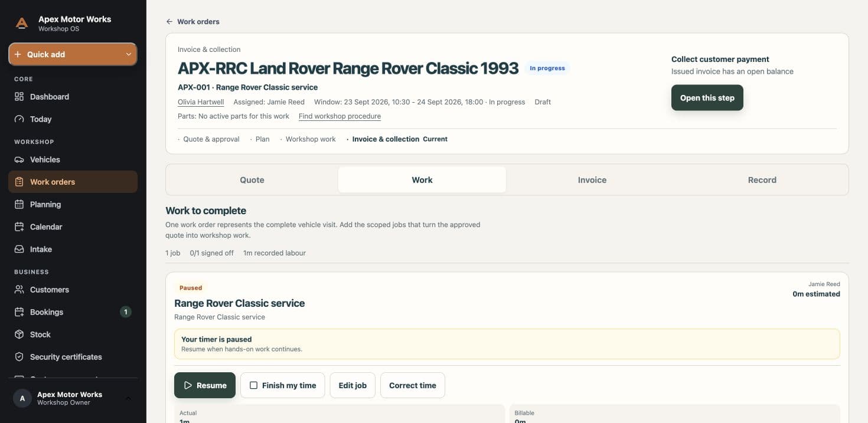Image resolution: width=868 pixels, height=423 pixels.
Task: Click the '1m recorded labour' text
Action: (x=275, y=253)
